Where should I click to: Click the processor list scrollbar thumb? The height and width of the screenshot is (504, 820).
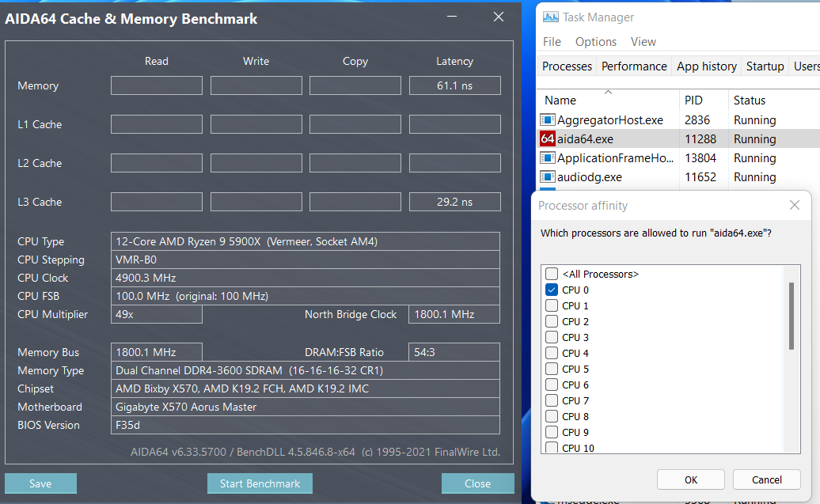point(792,316)
